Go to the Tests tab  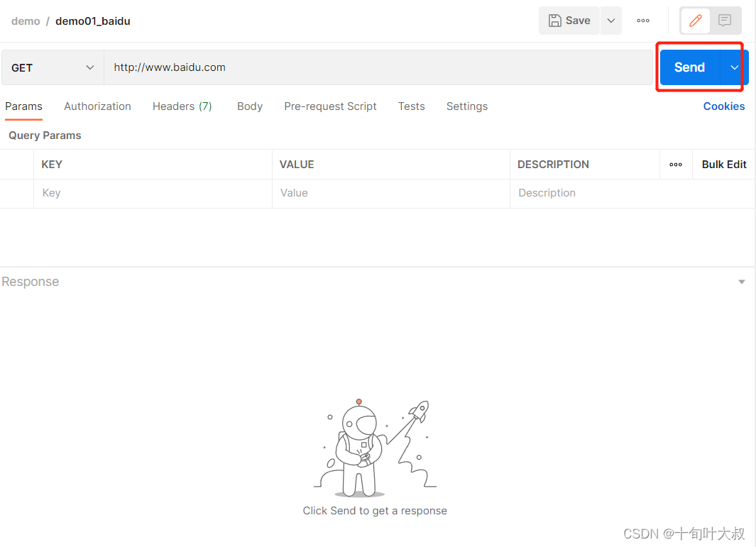(411, 106)
